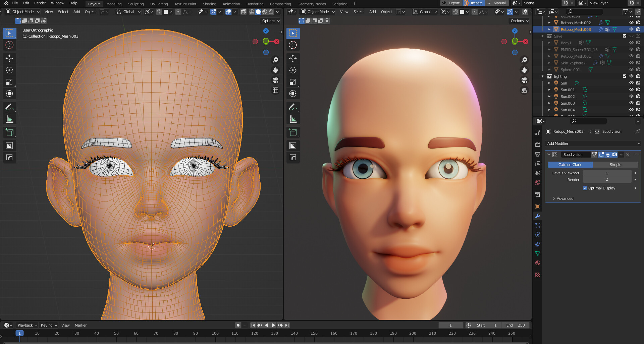Open Render Properties with the camera icon
The width and height of the screenshot is (644, 344).
point(538,144)
